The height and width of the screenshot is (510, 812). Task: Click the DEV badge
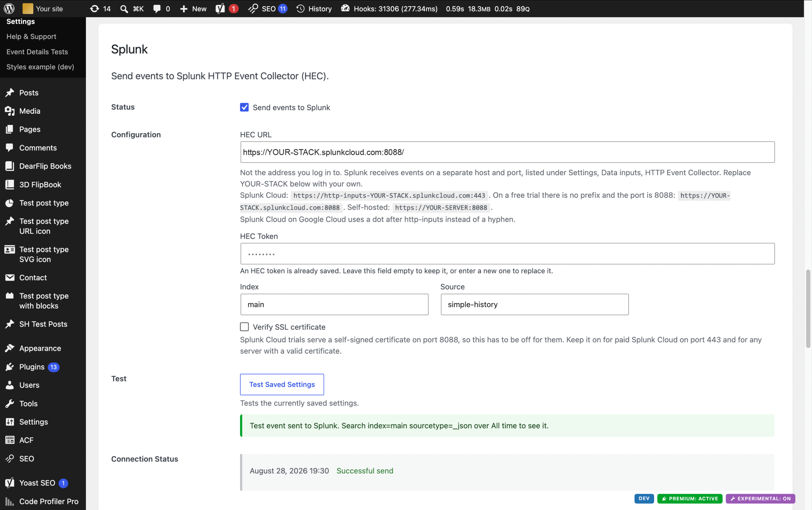(x=644, y=499)
